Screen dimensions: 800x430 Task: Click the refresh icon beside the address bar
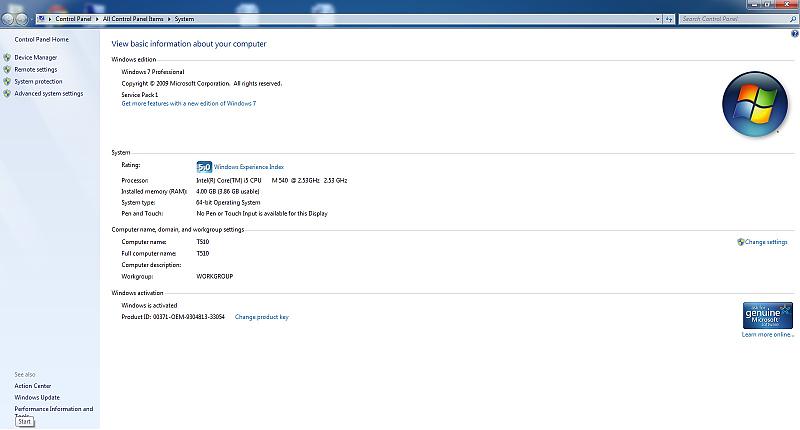670,19
